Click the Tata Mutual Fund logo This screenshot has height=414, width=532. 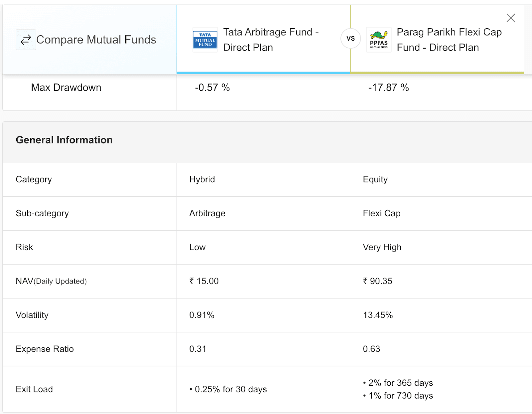click(205, 40)
